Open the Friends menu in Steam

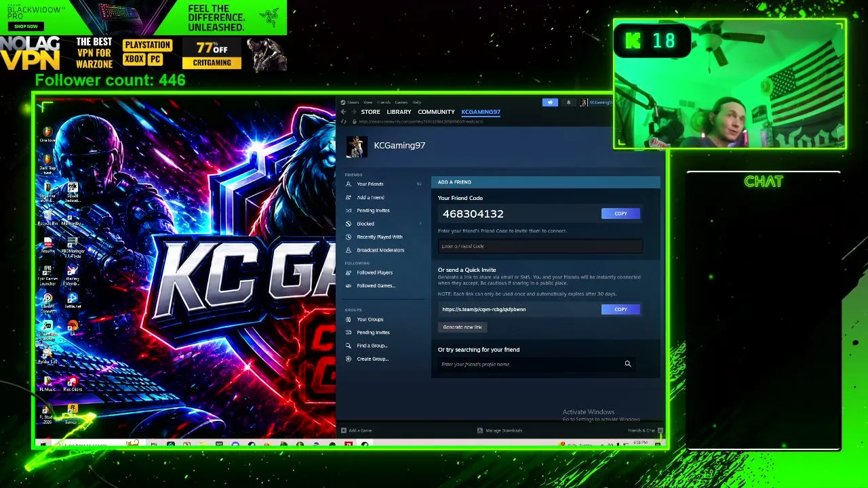pos(384,102)
